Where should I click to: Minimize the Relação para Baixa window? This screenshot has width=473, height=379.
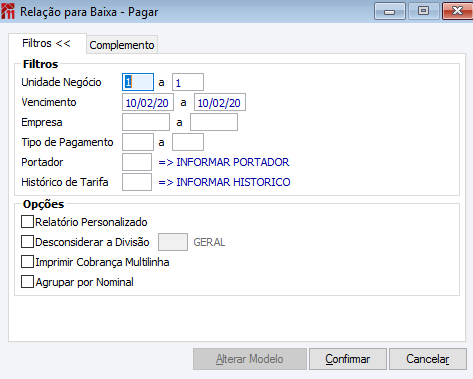point(389,11)
